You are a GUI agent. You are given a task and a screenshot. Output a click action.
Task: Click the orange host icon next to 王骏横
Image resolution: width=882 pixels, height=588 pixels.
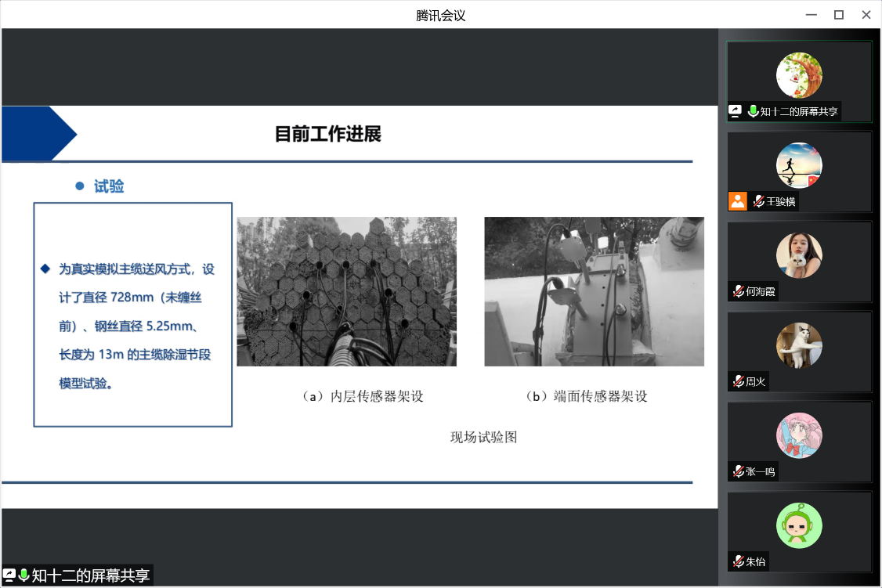point(738,201)
